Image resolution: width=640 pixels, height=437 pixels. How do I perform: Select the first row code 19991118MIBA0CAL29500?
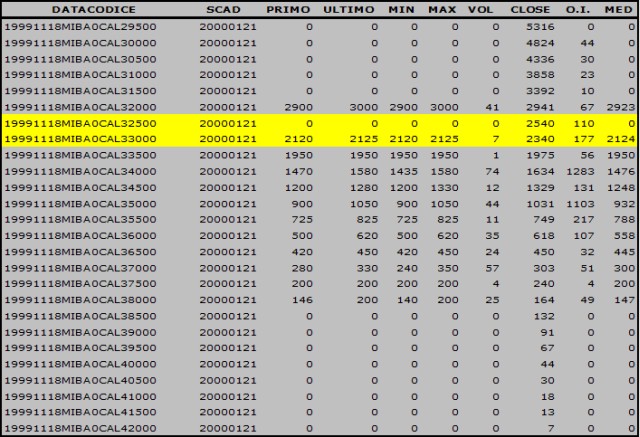click(81, 25)
